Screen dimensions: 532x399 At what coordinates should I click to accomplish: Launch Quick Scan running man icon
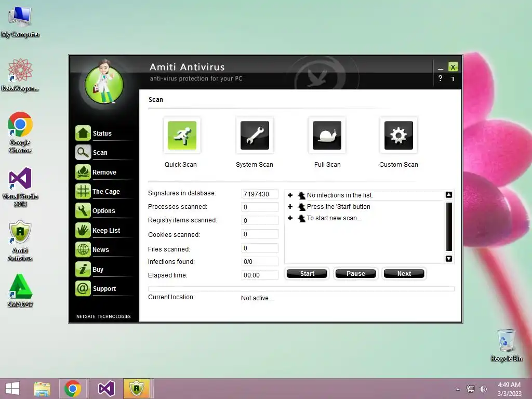coord(182,136)
